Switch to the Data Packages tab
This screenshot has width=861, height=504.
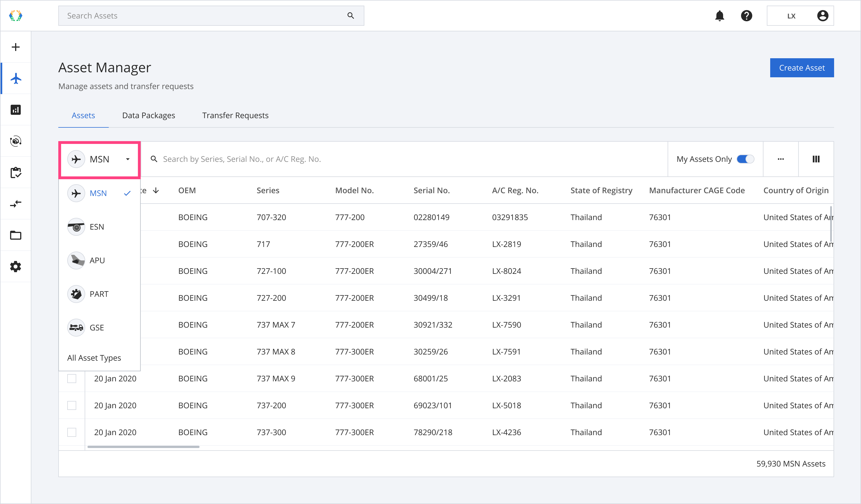pos(149,115)
